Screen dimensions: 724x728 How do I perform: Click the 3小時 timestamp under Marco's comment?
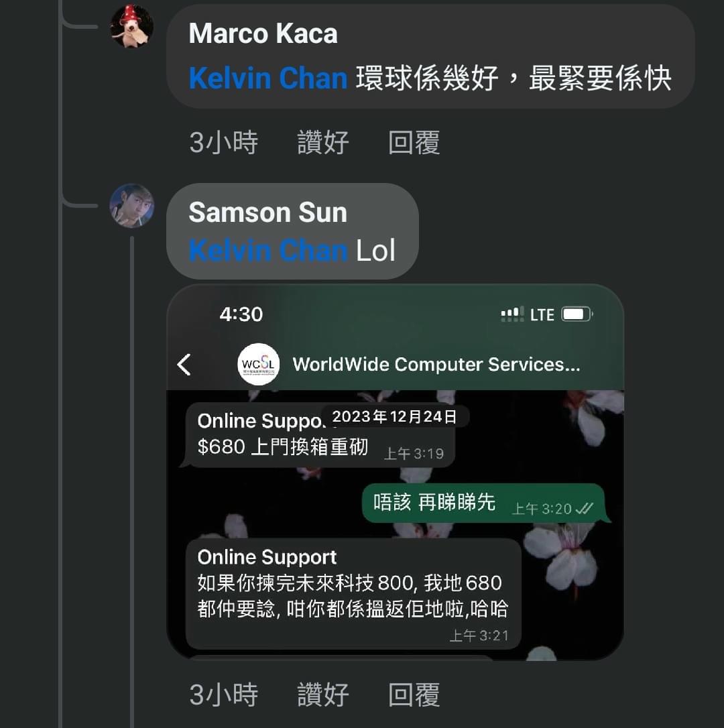tap(223, 143)
